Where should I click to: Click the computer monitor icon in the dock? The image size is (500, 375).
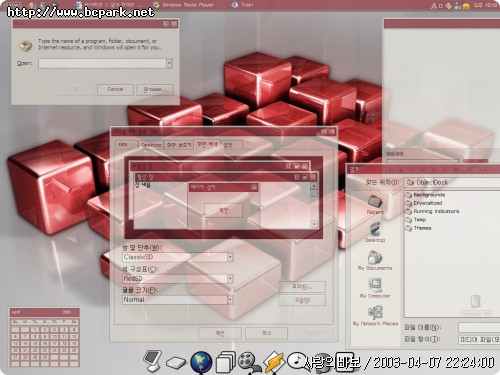(152, 361)
